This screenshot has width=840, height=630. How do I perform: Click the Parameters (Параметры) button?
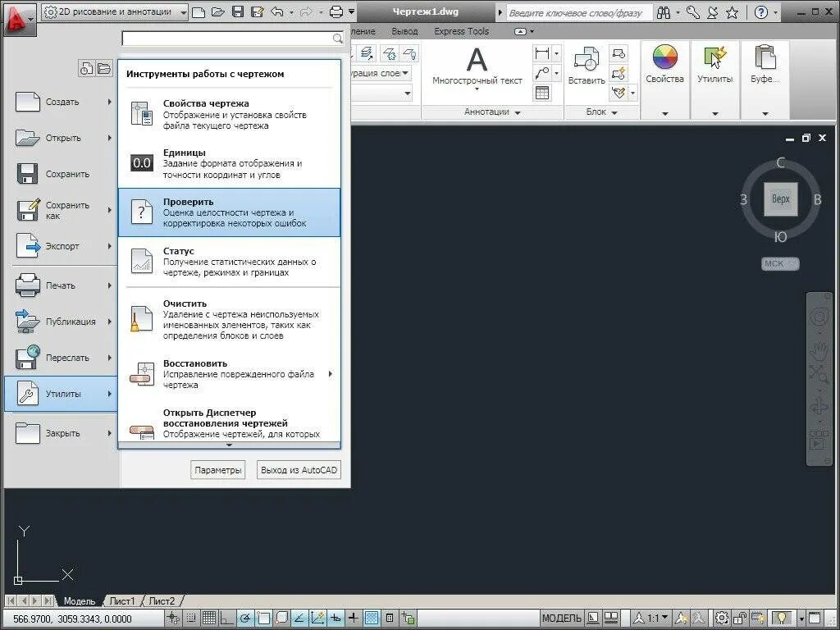pos(217,470)
